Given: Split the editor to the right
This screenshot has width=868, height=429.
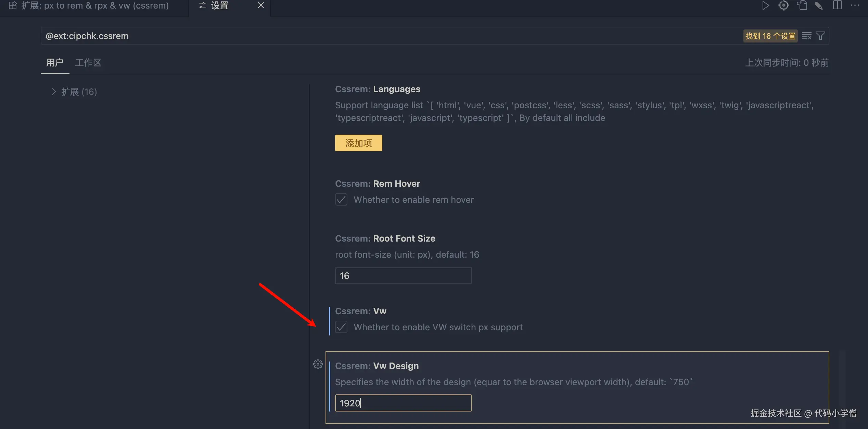Looking at the screenshot, I should click(x=837, y=5).
